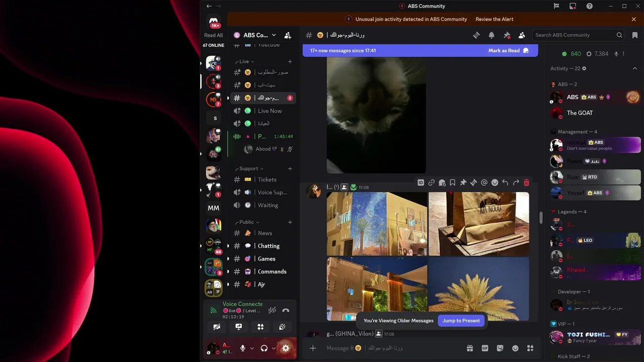Collapse the Activity section chevron

tap(635, 68)
